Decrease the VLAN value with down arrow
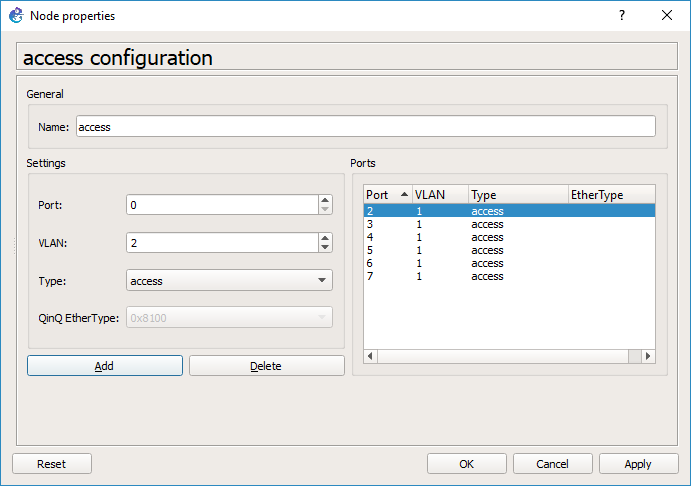691x486 pixels. 325,247
